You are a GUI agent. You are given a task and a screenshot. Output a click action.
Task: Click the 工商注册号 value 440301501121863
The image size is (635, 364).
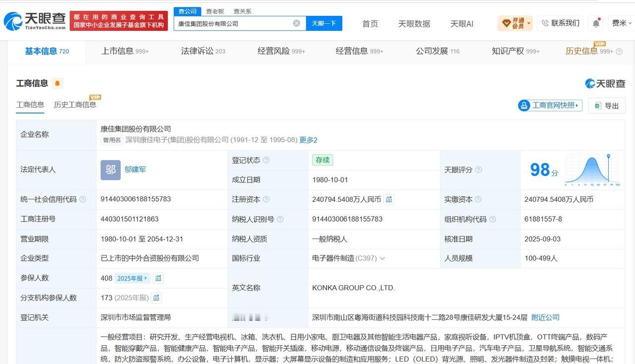[x=129, y=219]
